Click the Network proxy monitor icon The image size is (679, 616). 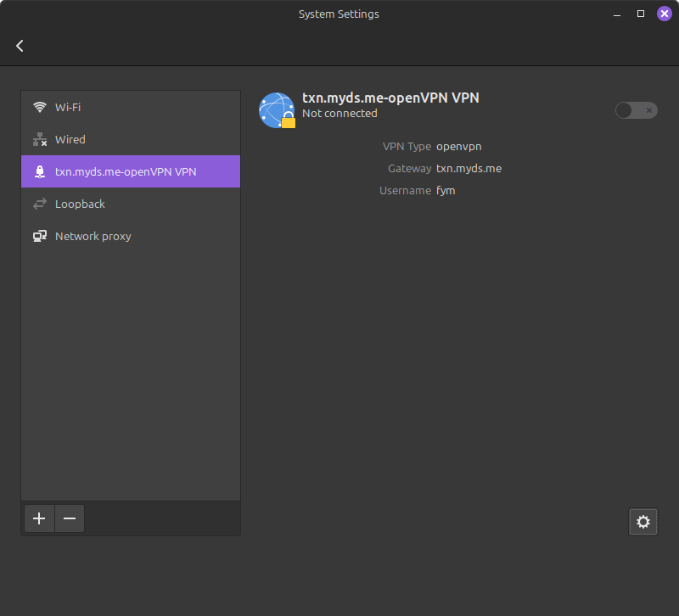click(40, 236)
